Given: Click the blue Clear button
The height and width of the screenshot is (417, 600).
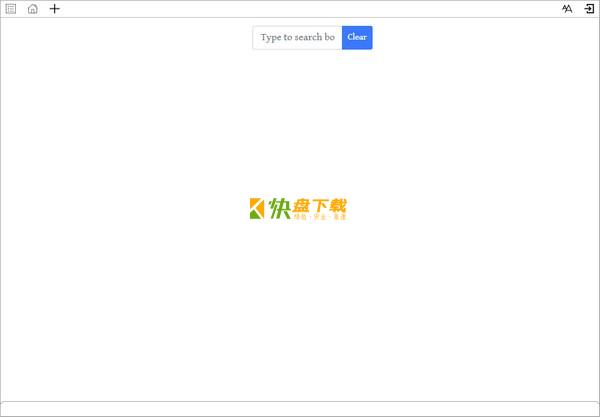Looking at the screenshot, I should pos(357,37).
